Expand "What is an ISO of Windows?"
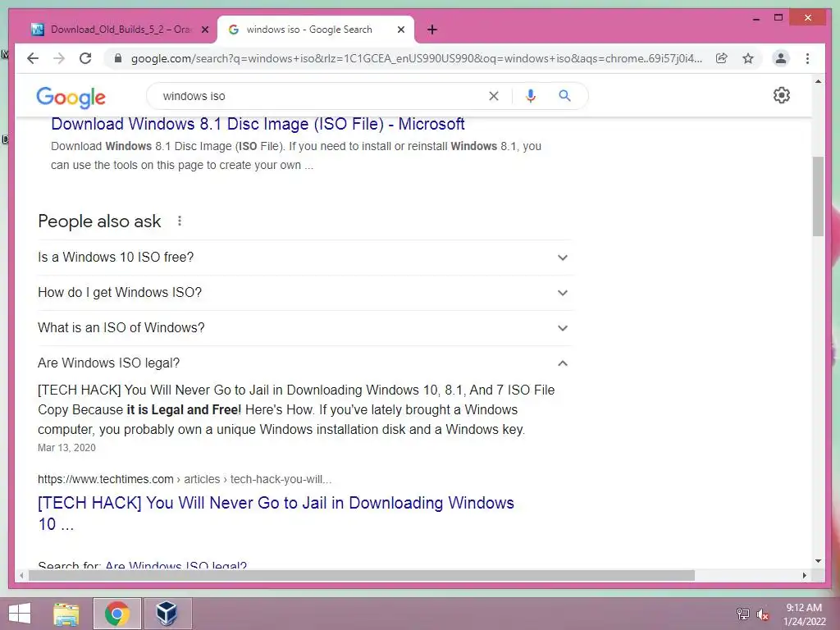Viewport: 840px width, 630px height. (305, 328)
